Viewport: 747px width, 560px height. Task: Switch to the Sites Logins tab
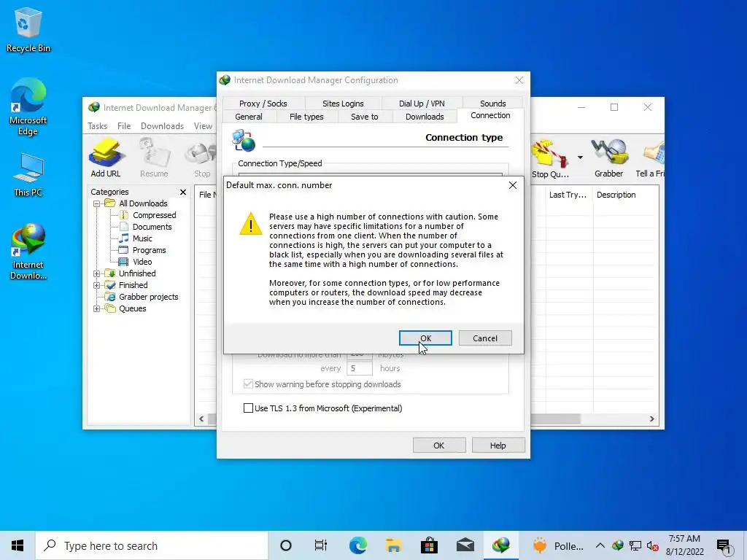click(343, 104)
